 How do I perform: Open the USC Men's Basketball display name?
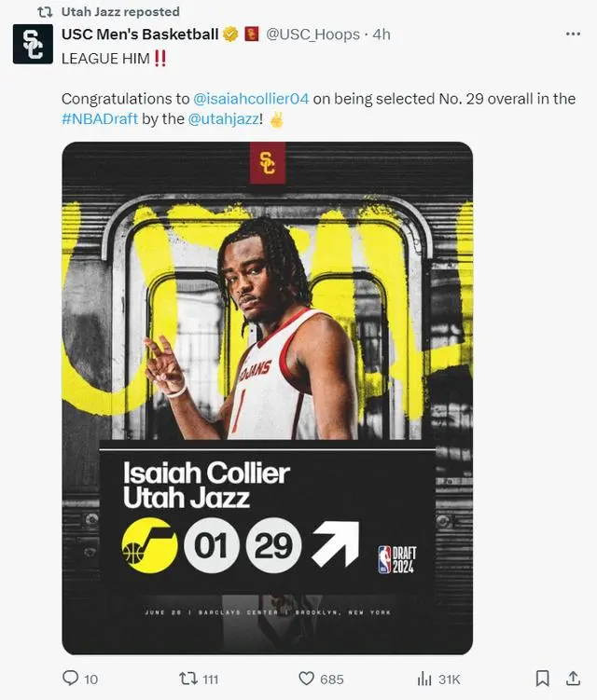(x=140, y=34)
